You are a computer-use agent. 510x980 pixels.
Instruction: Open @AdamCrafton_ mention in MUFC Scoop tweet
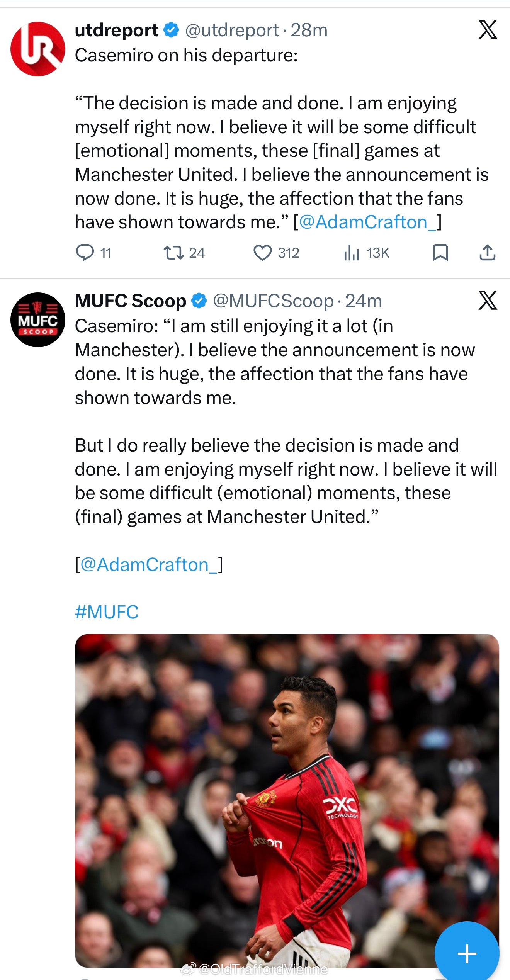point(149,565)
